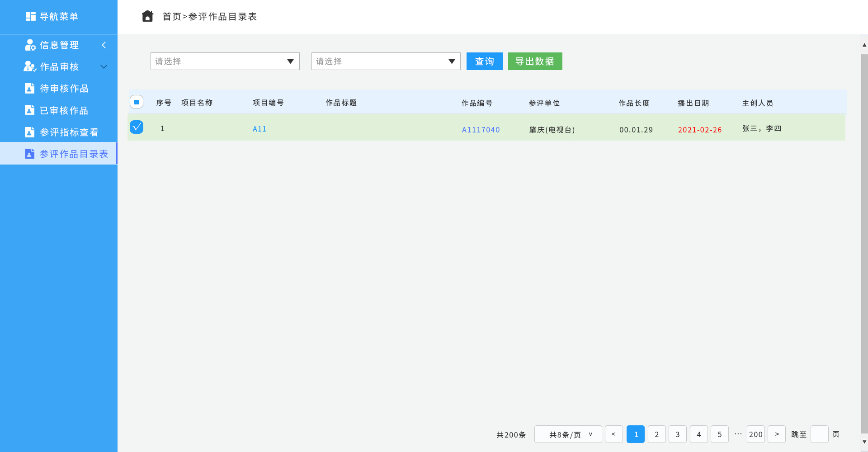Click the home icon in breadcrumb
The height and width of the screenshot is (452, 868).
(x=147, y=16)
